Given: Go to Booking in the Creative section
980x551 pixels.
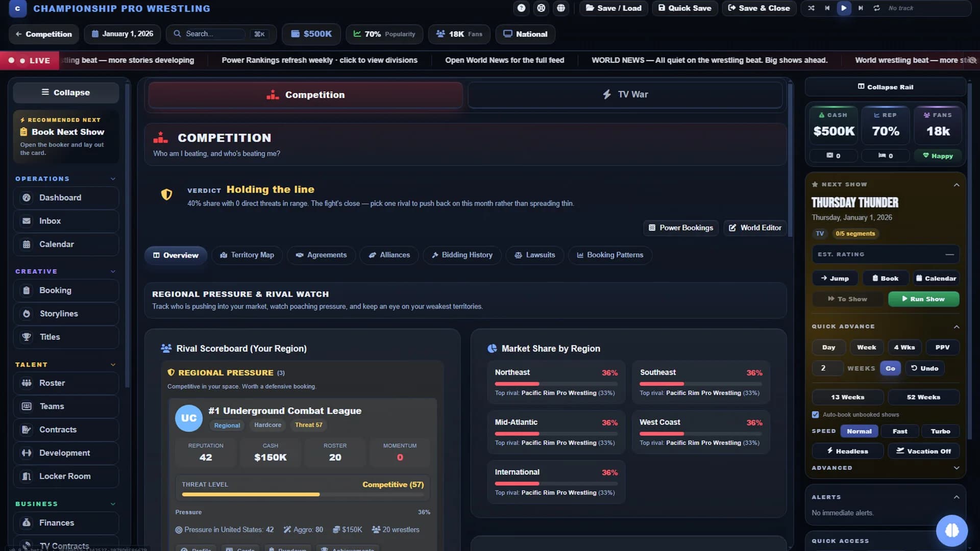Looking at the screenshot, I should (66, 291).
